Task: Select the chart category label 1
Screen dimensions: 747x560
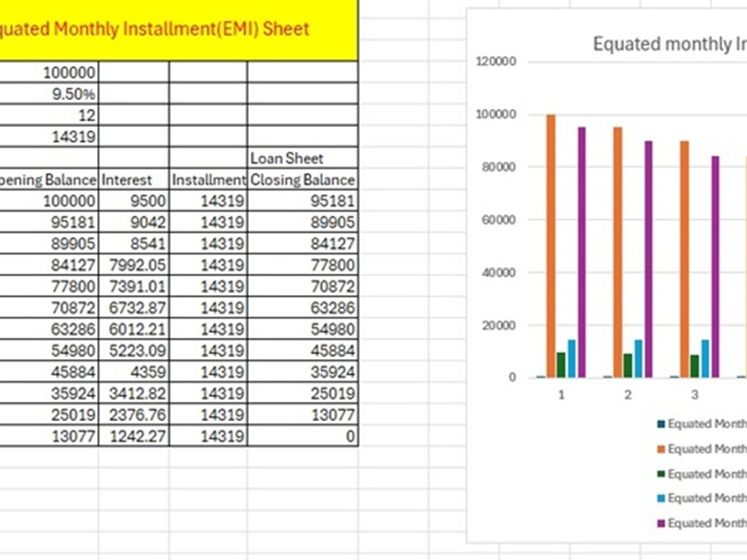Action: 561,395
